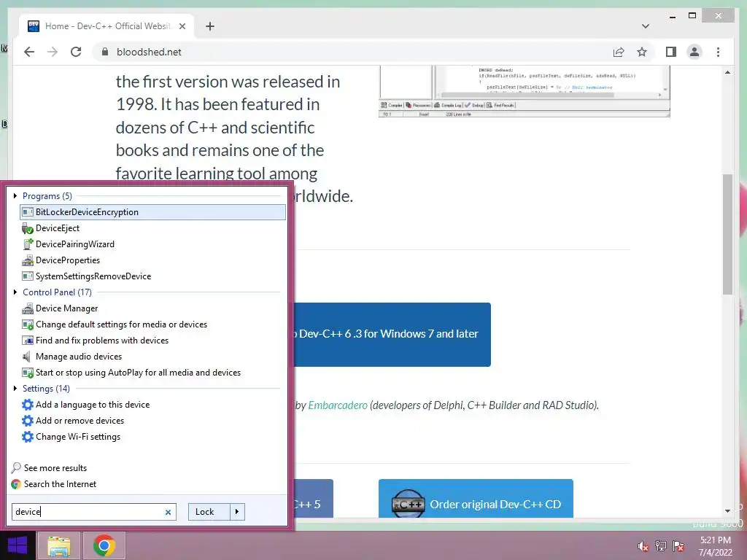Viewport: 747px width, 560px height.
Task: Collapse the Programs (5) group
Action: point(15,195)
